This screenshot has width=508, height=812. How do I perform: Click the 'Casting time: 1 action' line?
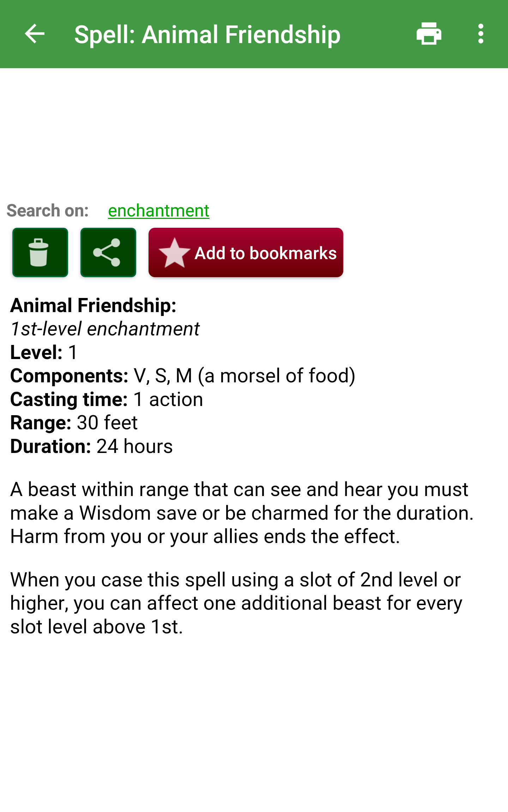(x=107, y=399)
